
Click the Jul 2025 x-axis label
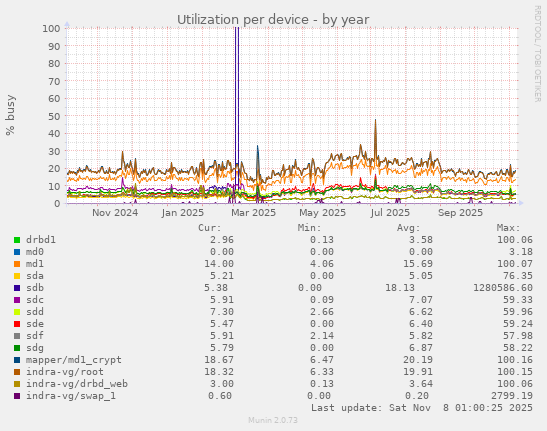click(390, 213)
